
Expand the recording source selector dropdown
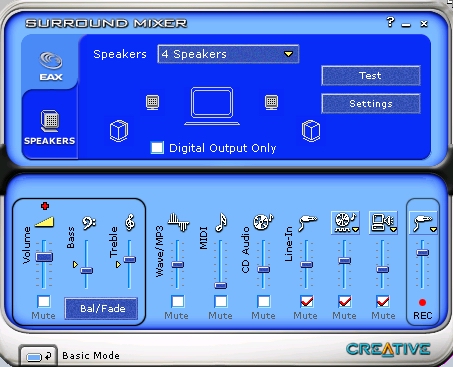point(433,229)
